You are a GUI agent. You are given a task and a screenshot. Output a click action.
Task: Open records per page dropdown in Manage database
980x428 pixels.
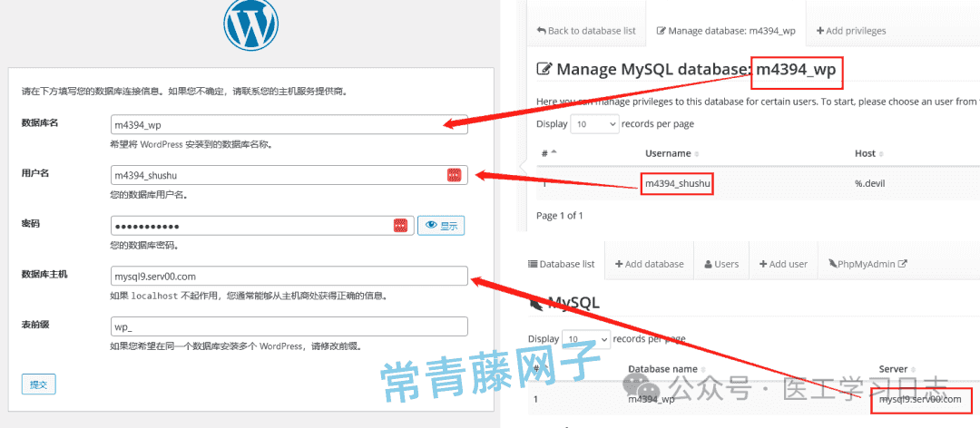(x=595, y=123)
